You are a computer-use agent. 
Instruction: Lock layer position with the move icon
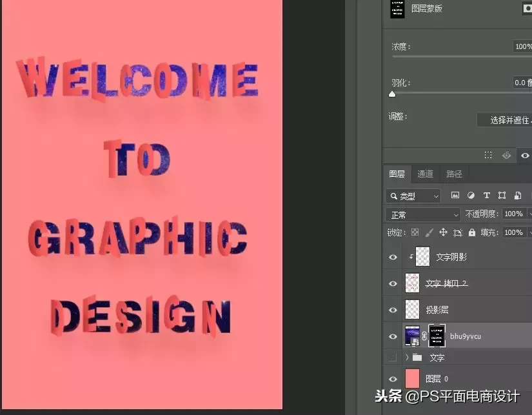tap(443, 232)
